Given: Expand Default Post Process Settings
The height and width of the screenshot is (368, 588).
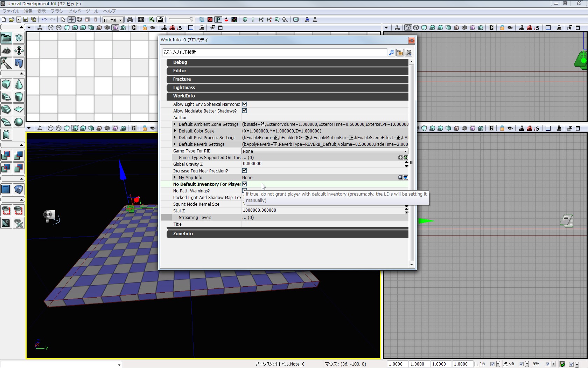Looking at the screenshot, I should (175, 137).
